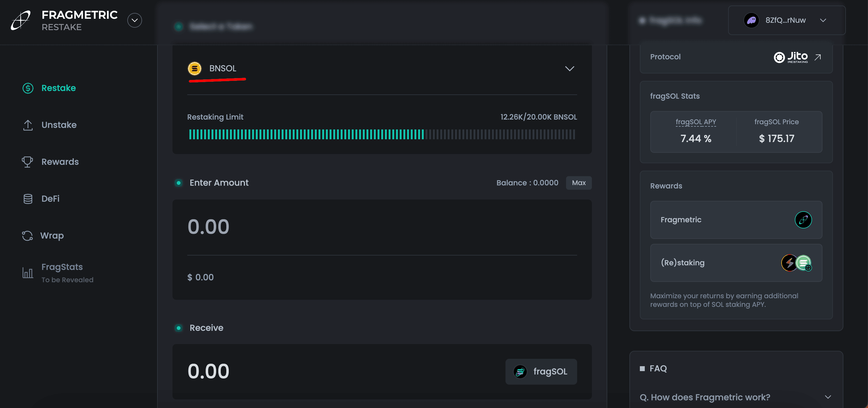This screenshot has width=868, height=408.
Task: Click the lightning bolt reward icon
Action: point(789,263)
